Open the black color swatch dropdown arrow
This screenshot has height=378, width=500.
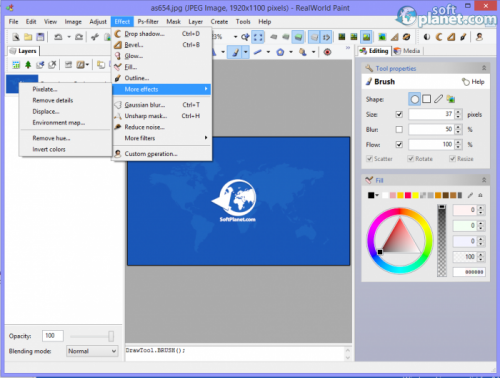[377, 195]
